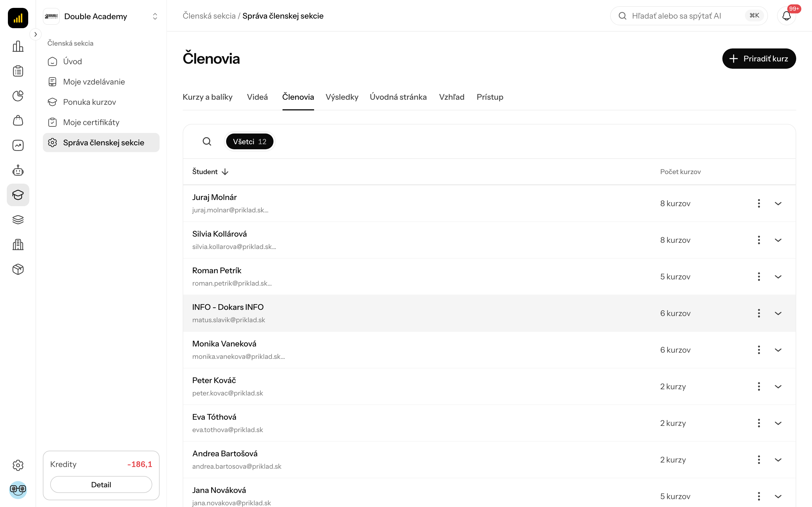812x507 pixels.
Task: Open Double Academy workspace switcher
Action: [101, 16]
